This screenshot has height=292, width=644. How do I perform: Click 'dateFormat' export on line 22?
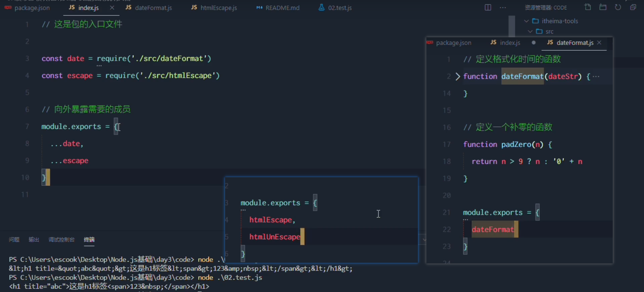coord(493,230)
